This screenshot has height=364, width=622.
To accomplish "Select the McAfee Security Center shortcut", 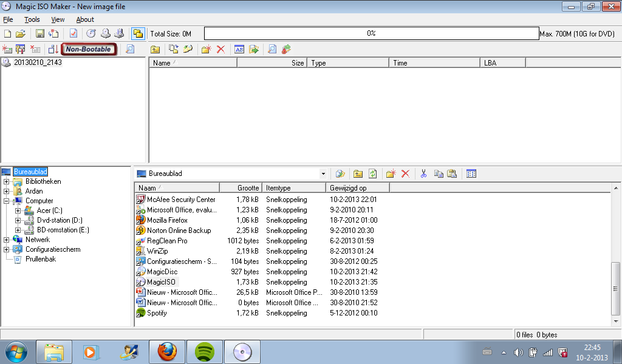I will click(181, 200).
